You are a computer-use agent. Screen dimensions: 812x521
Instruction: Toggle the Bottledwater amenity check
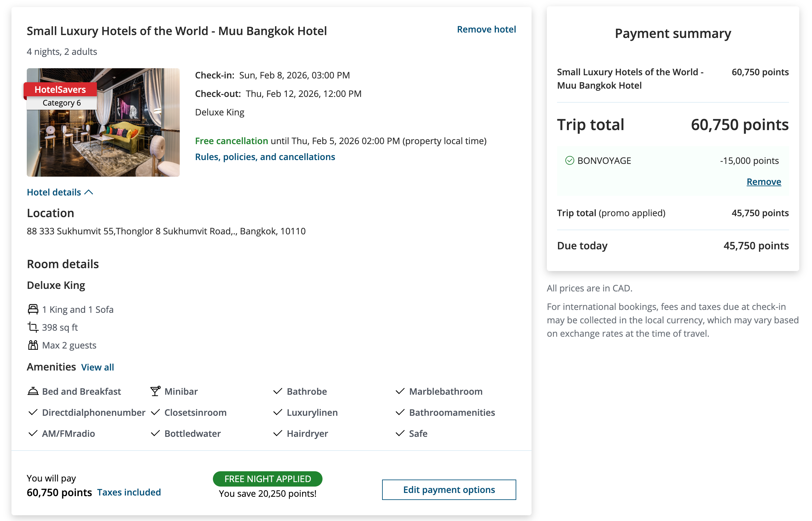coord(155,433)
